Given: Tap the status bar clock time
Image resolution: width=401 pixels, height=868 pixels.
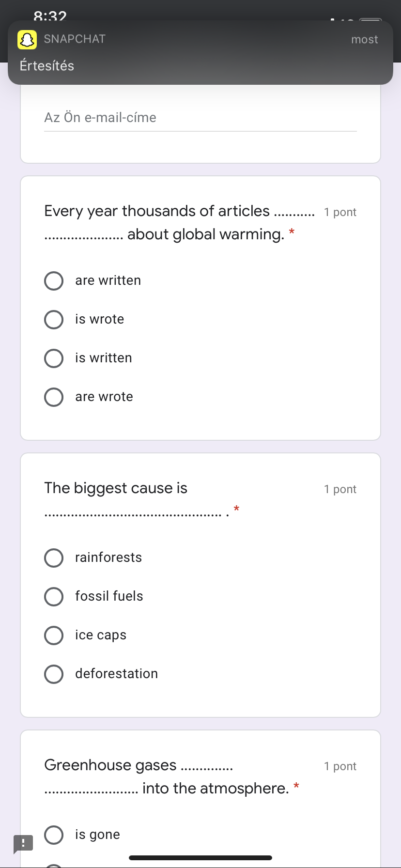Looking at the screenshot, I should (x=50, y=16).
